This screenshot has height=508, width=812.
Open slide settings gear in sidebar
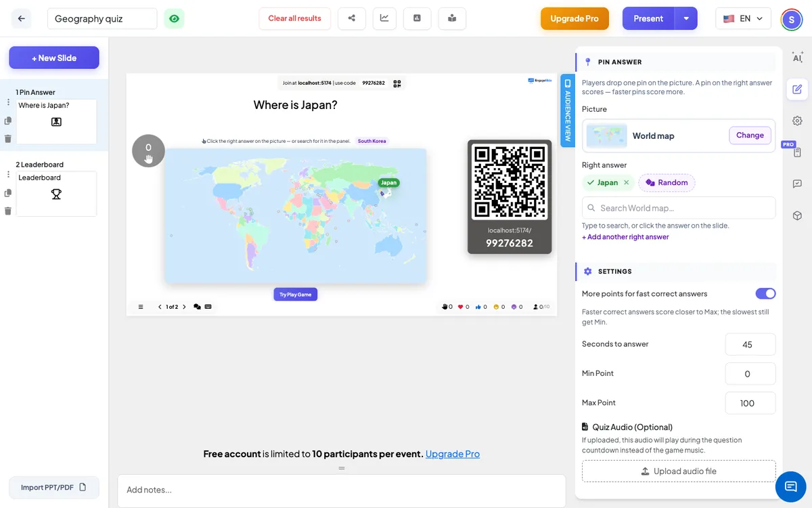pyautogui.click(x=797, y=121)
